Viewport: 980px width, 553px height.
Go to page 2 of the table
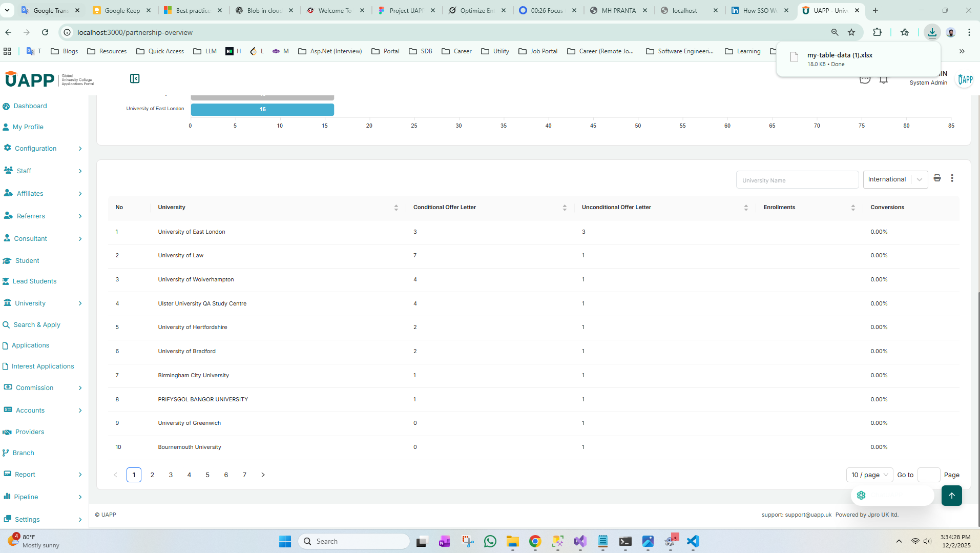click(152, 475)
